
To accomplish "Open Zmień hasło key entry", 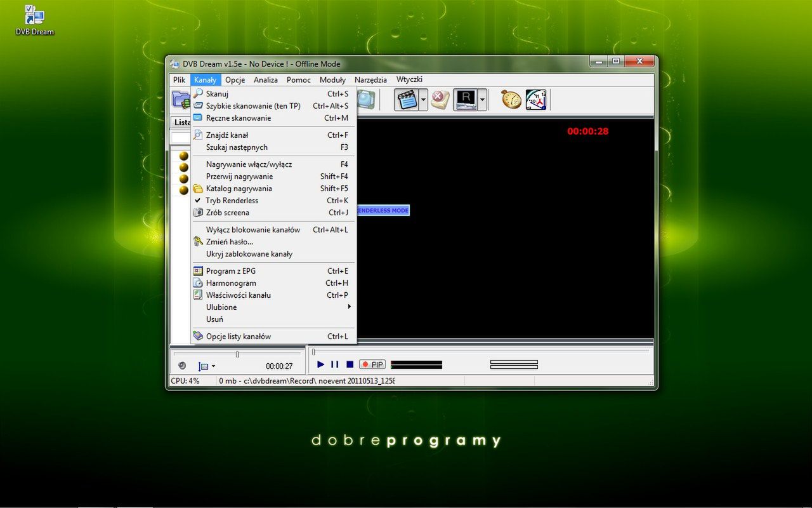I will click(x=273, y=242).
